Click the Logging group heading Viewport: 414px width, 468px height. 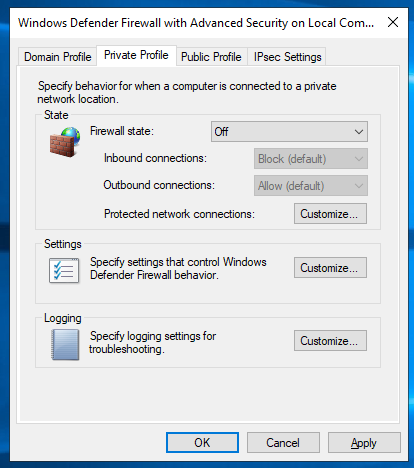pos(63,318)
